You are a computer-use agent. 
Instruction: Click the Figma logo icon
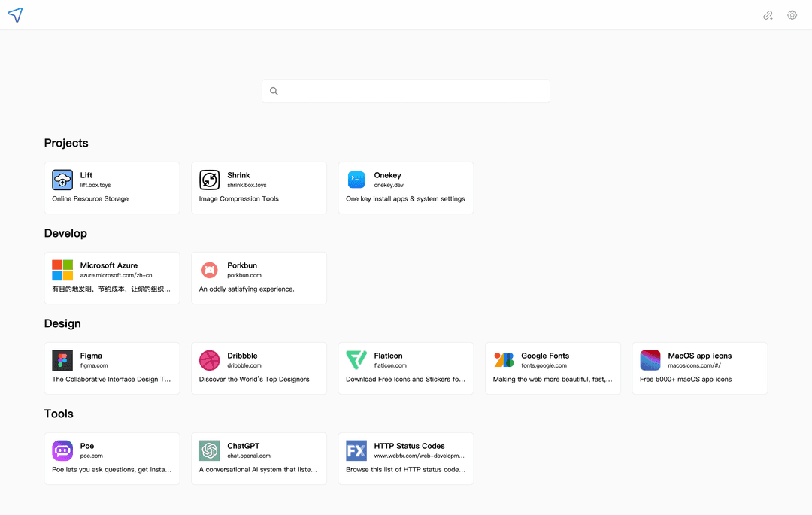62,360
